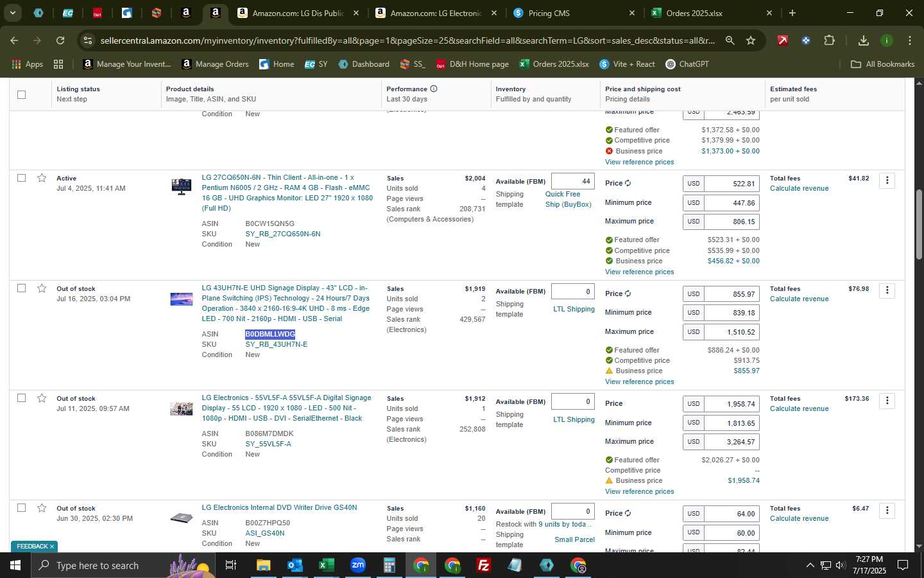Open Calculator from the Windows taskbar
This screenshot has height=578, width=924.
(x=389, y=565)
